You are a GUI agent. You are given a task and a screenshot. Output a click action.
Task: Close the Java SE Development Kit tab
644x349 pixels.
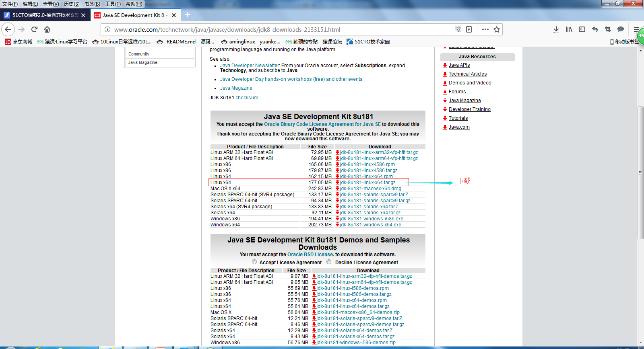tap(174, 15)
